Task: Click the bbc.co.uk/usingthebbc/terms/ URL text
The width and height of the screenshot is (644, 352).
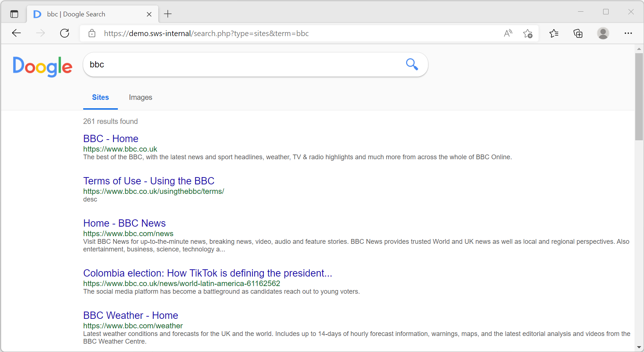Action: tap(154, 191)
